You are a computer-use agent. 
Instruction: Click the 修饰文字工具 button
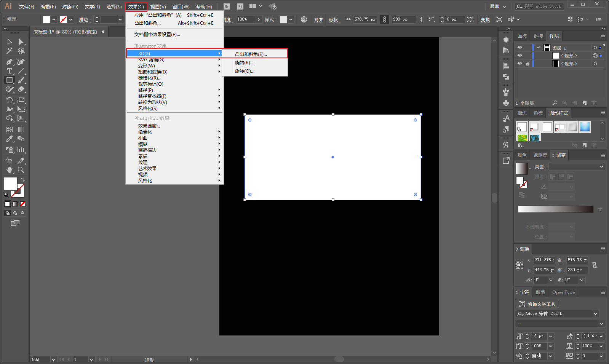click(x=537, y=304)
